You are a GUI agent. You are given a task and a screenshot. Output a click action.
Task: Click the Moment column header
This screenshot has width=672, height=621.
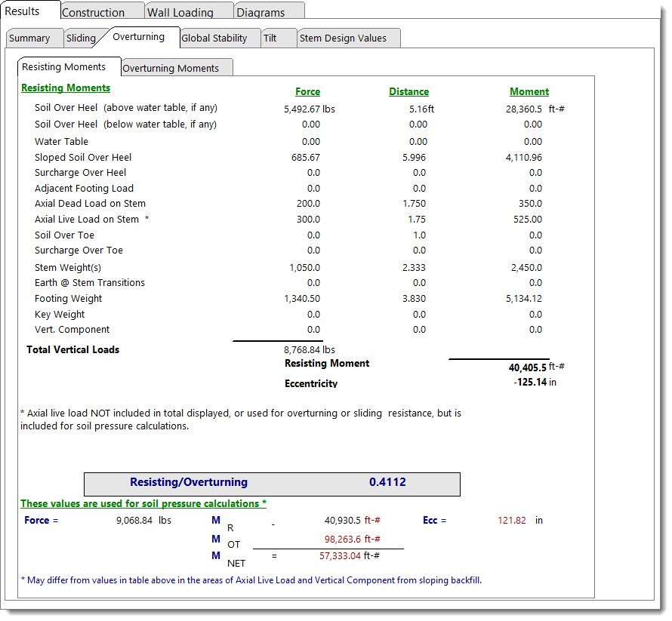[x=529, y=91]
